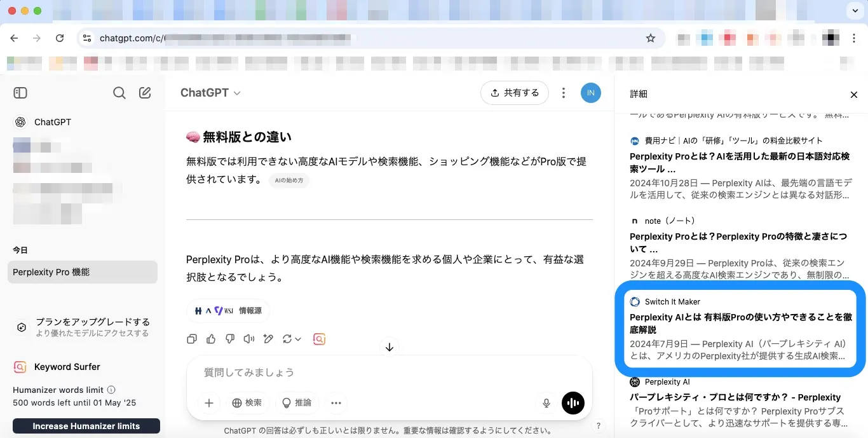Give the answer a thumbs down
The height and width of the screenshot is (438, 868).
(230, 339)
